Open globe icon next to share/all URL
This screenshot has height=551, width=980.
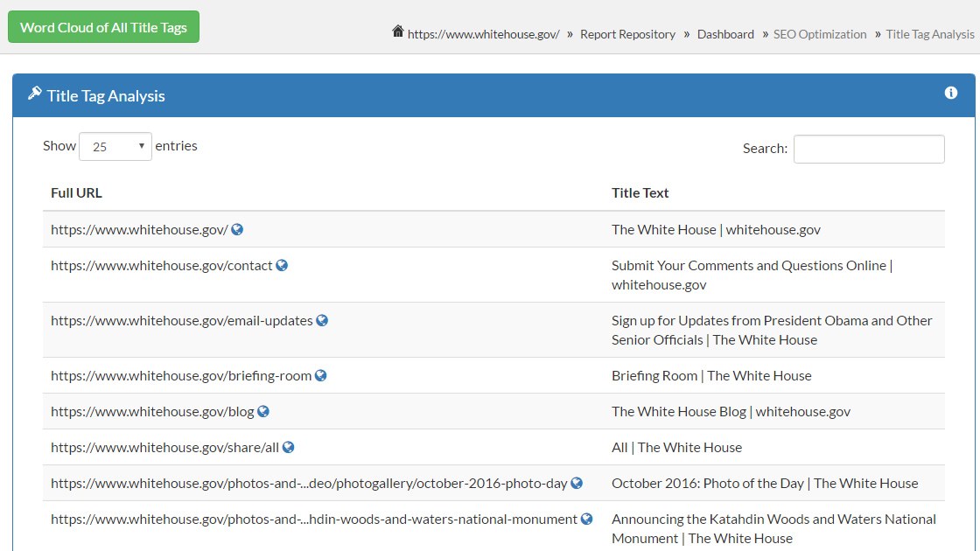(288, 447)
